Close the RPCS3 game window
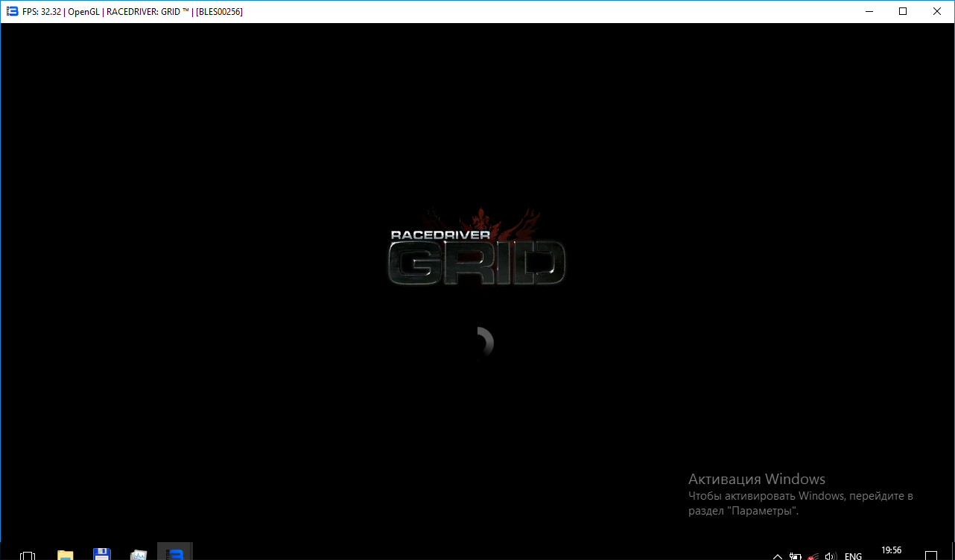Viewport: 955px width, 560px height. click(937, 11)
